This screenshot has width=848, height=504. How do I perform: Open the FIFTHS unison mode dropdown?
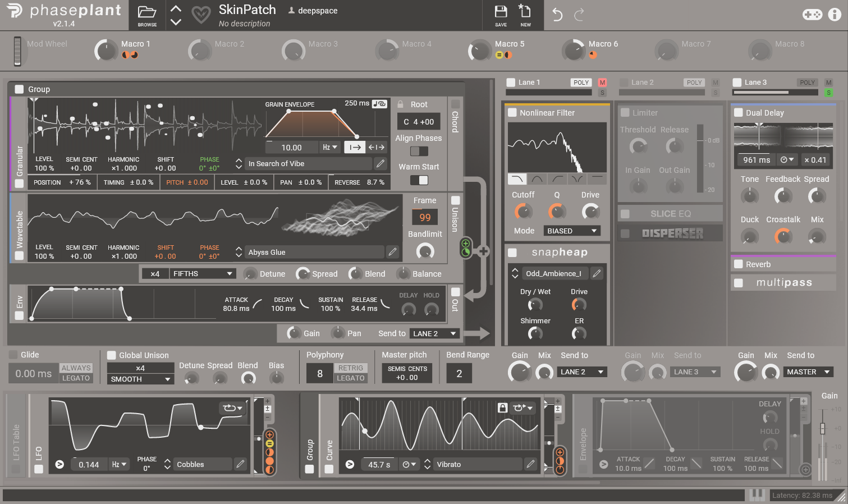point(203,273)
